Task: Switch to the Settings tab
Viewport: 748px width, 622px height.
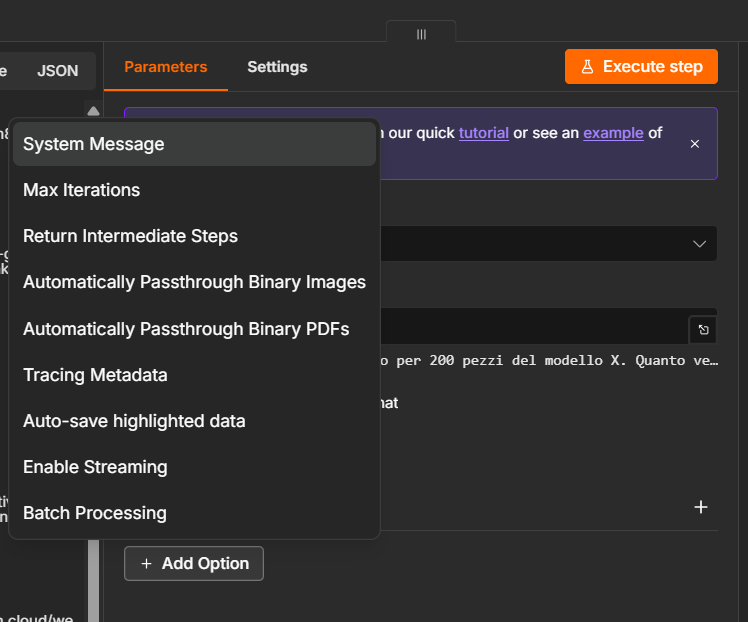Action: point(277,67)
